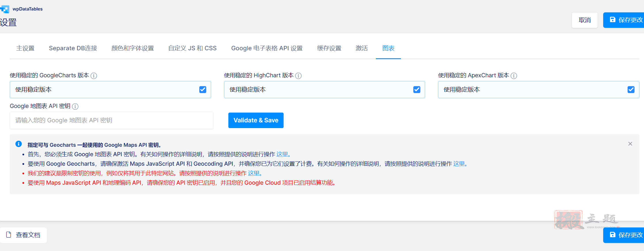Open 查看文档 documentation button
Image resolution: width=644 pixels, height=251 pixels.
coord(23,235)
